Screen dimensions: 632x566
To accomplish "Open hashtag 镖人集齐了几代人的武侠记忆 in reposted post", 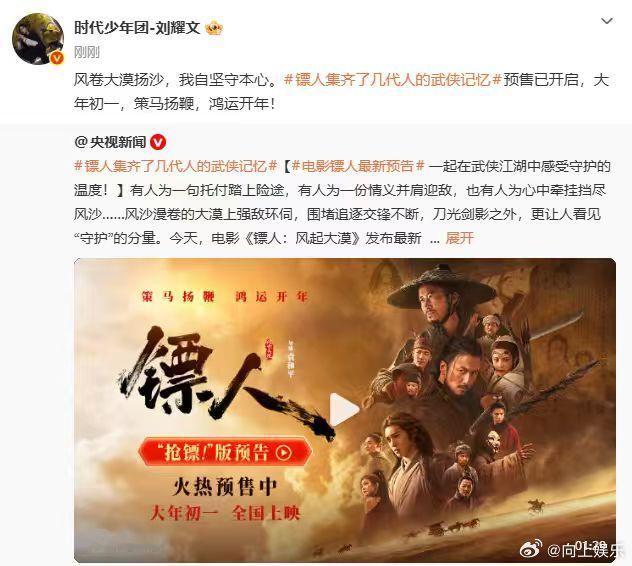I will point(176,166).
